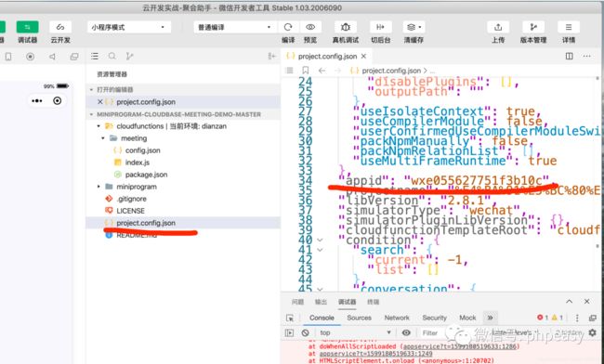Screen dimensions: 604x364
Task: Click project.config.json in the breadcrumb
Action: click(x=391, y=71)
